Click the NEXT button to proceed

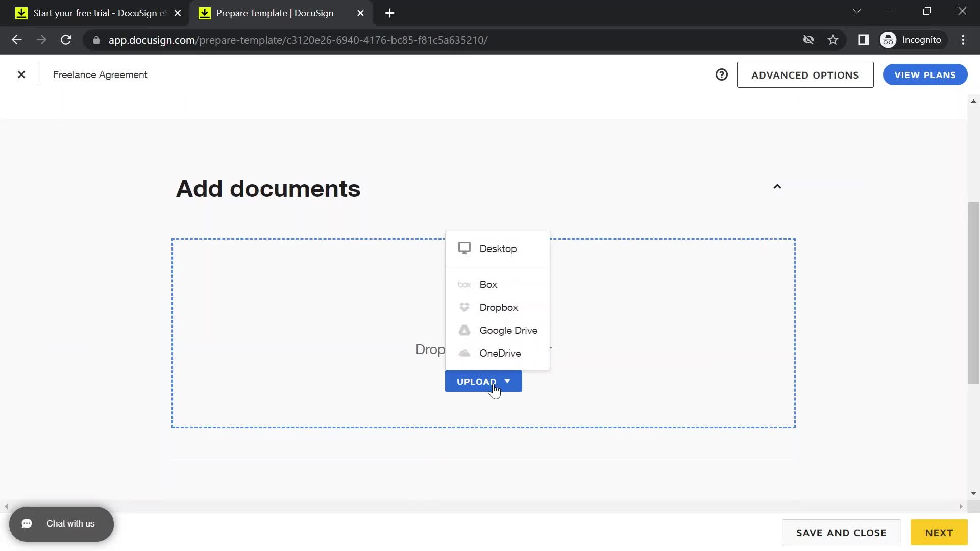coord(940,532)
